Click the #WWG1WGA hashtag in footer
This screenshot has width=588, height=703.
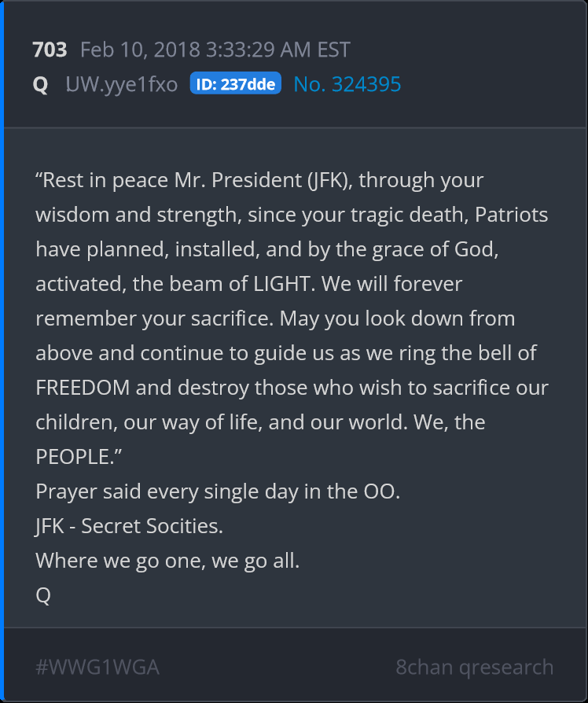[97, 668]
